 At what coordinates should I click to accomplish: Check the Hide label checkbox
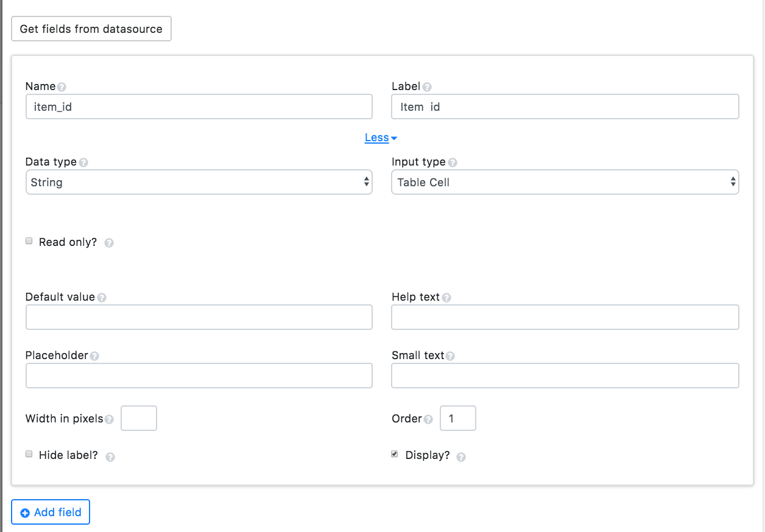[29, 455]
